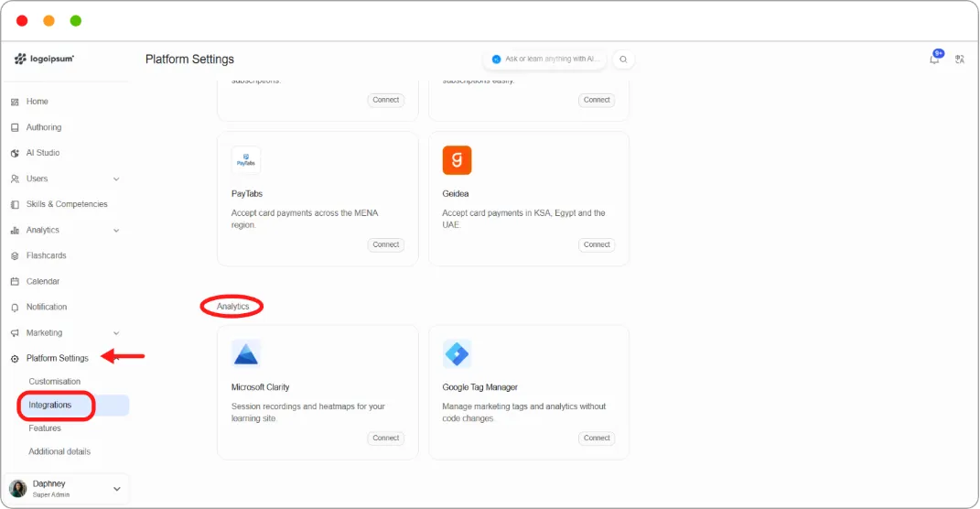Open Calendar page
Screen dimensions: 980x509
43,281
